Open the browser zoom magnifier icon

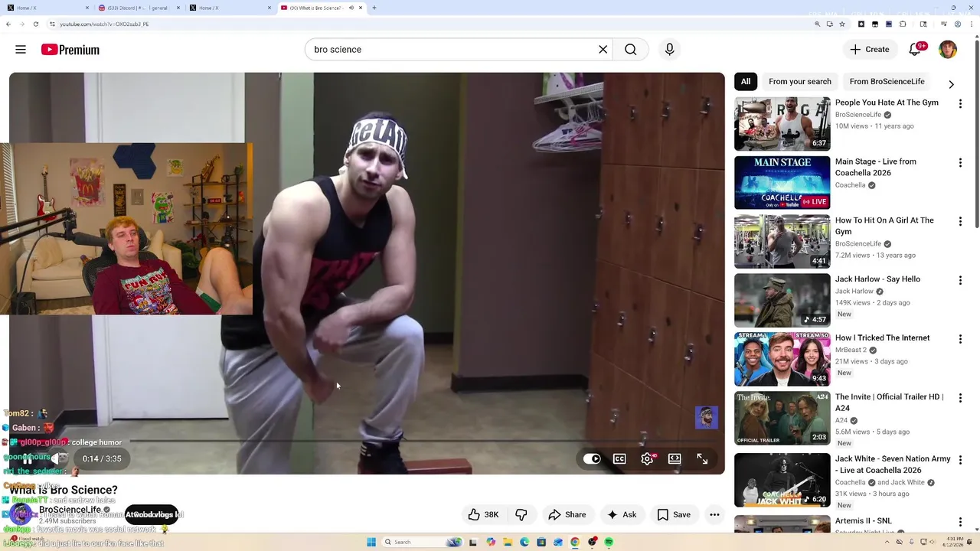[818, 24]
